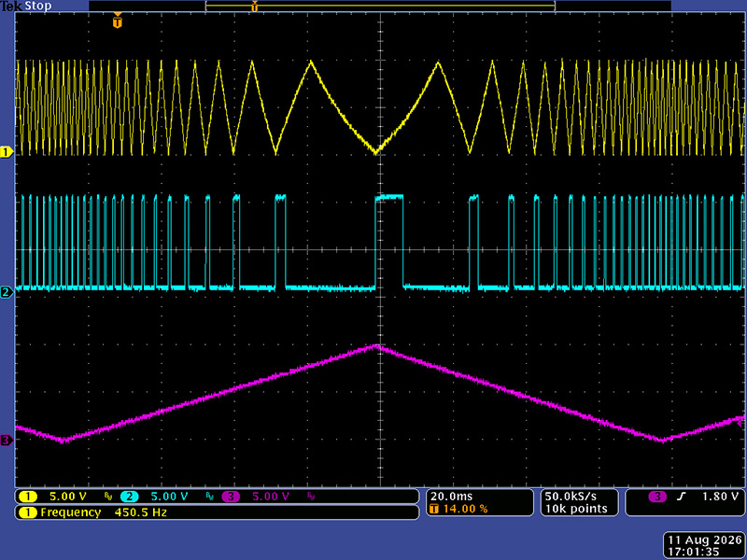The width and height of the screenshot is (747, 560).
Task: Click the orange trigger position marker T
Action: click(118, 21)
